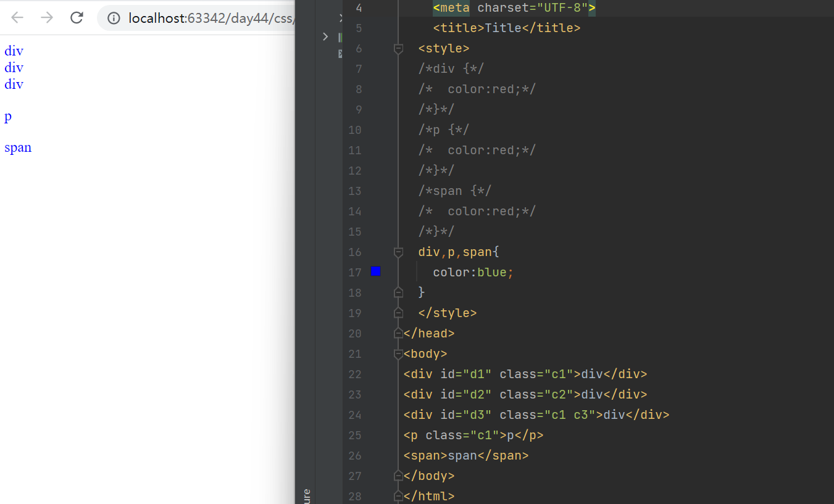Viewport: 834px width, 504px height.
Task: Click the div with id="d3" code line
Action: tap(536, 415)
